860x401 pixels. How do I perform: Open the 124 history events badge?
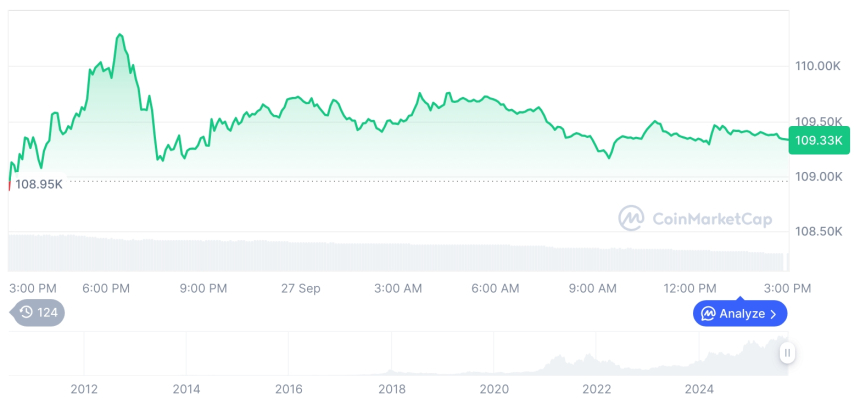click(38, 312)
